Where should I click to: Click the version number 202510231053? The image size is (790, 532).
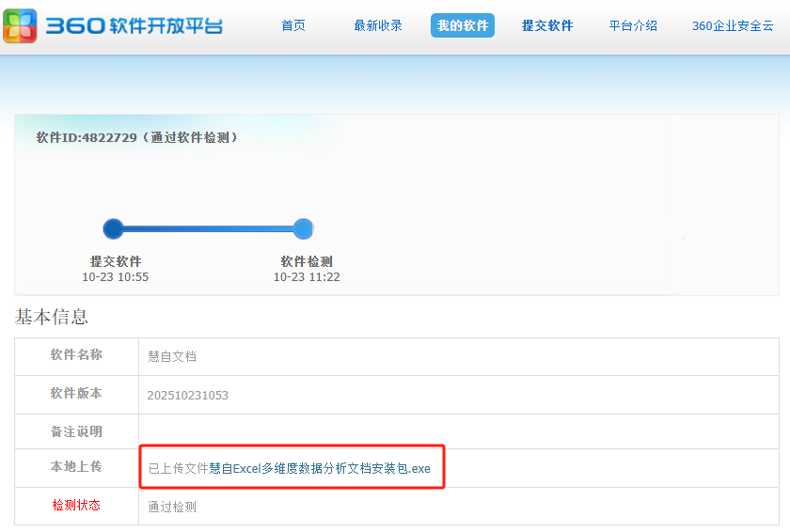[188, 395]
